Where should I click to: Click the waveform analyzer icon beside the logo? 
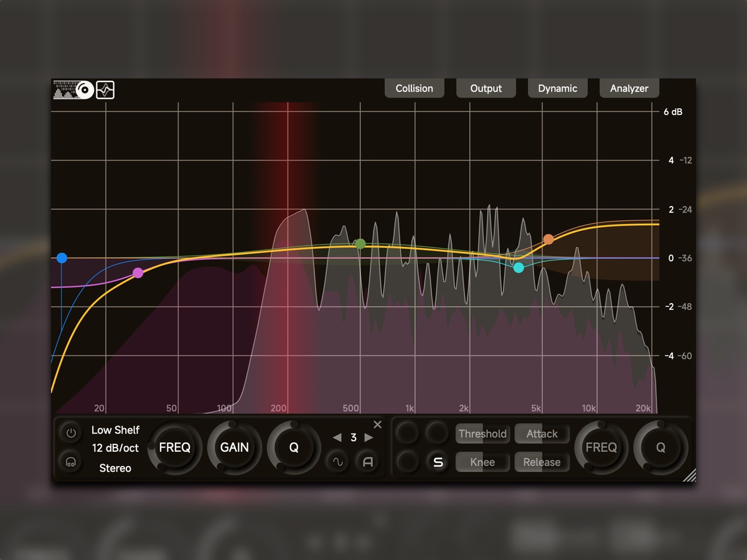click(x=105, y=89)
